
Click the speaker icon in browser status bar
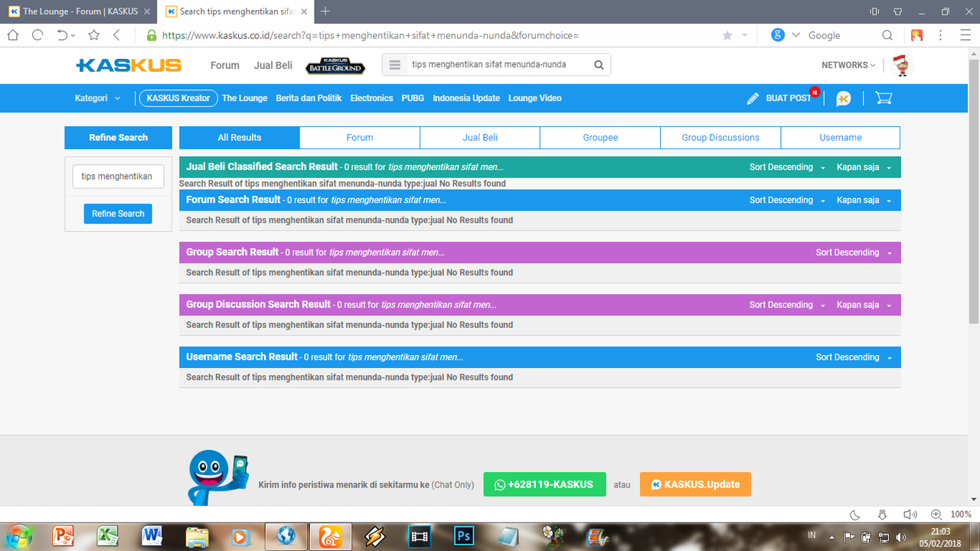coord(910,514)
